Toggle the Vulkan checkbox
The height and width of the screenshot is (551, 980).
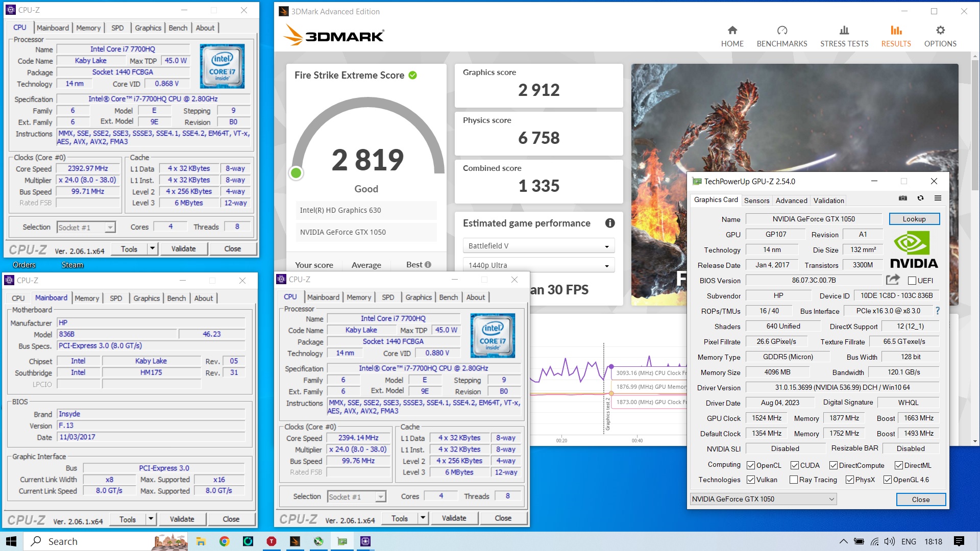(750, 480)
